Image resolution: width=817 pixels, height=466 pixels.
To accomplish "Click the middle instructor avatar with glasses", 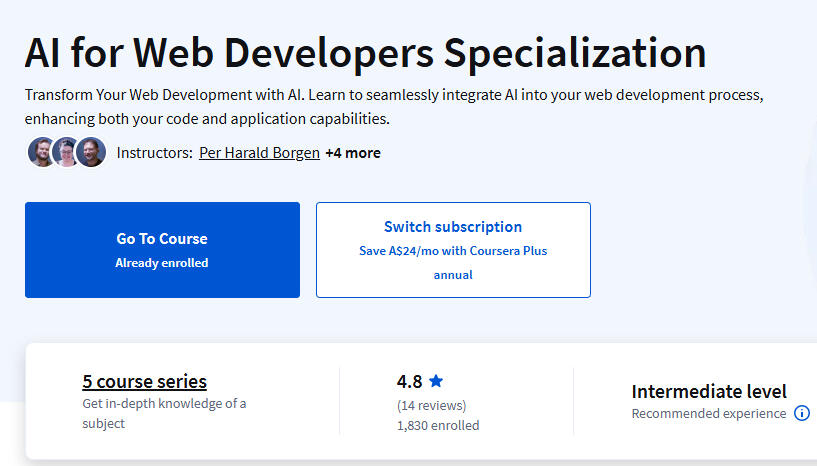I will click(x=66, y=152).
